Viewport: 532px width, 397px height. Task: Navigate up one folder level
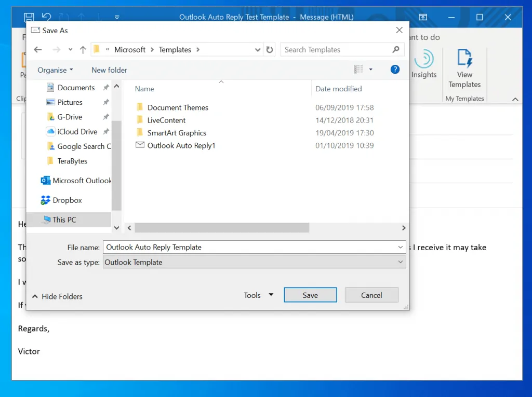[83, 50]
